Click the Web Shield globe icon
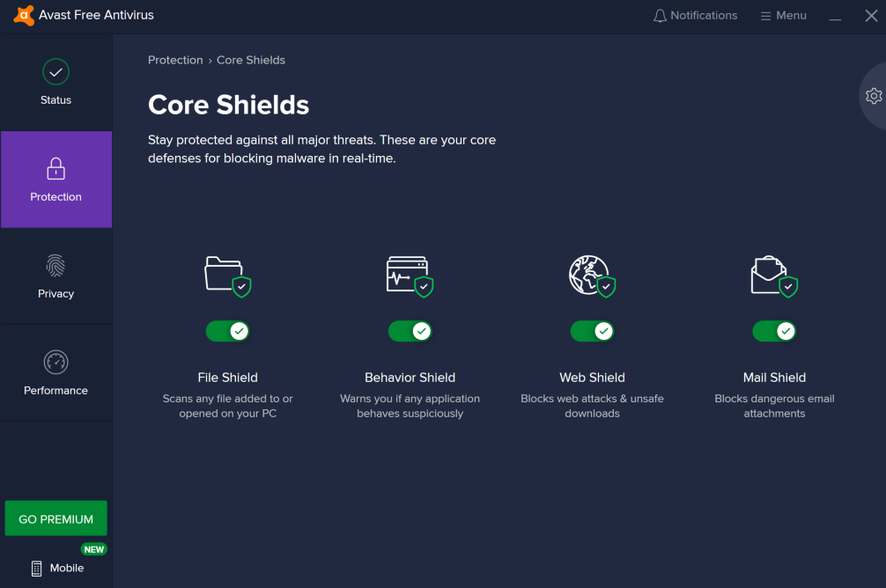This screenshot has height=588, width=886. pyautogui.click(x=591, y=275)
